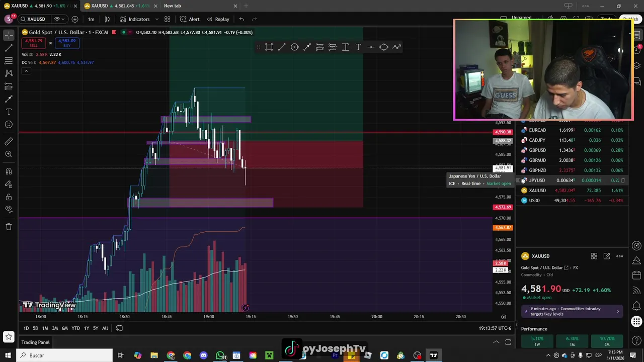Pick the circle tool in floating toolbar
Image resolution: width=644 pixels, height=362 pixels.
point(295,47)
